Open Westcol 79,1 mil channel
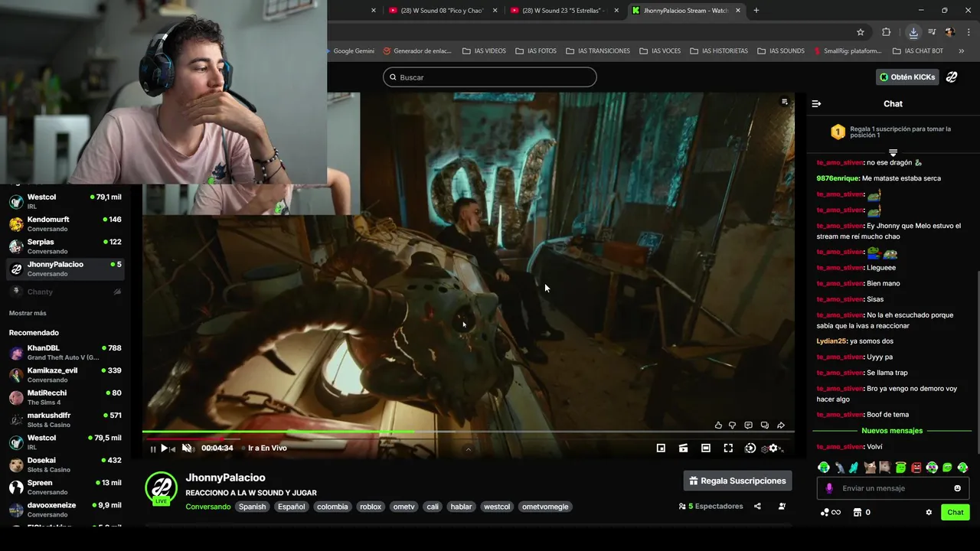This screenshot has height=551, width=980. coord(65,202)
